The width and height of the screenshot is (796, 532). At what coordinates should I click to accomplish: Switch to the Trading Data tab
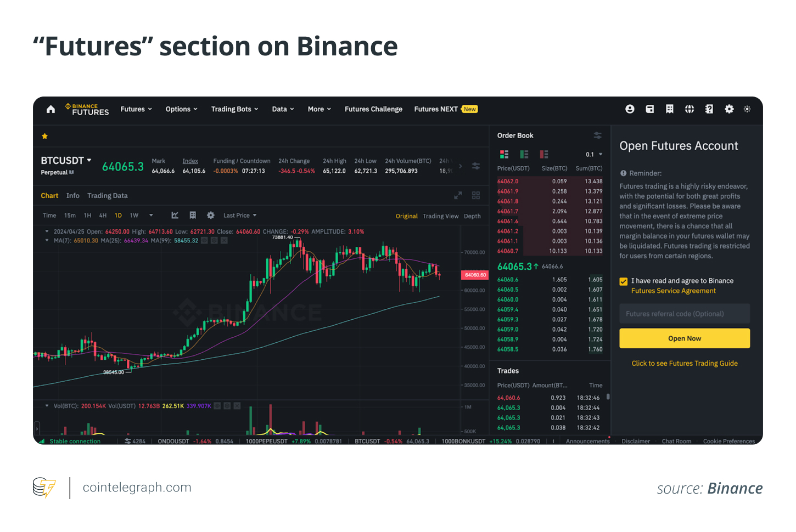107,195
